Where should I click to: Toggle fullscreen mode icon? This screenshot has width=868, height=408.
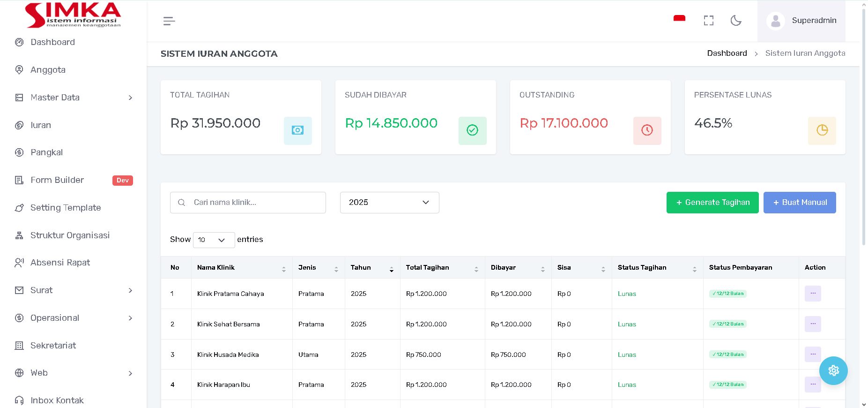[x=708, y=21]
